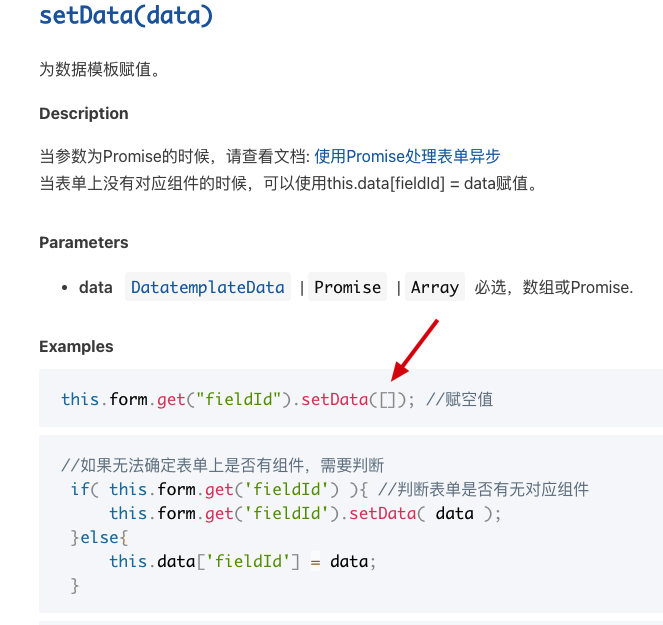This screenshot has height=625, width=663.
Task: Click the //赋空值 comment in first example
Action: 459,399
